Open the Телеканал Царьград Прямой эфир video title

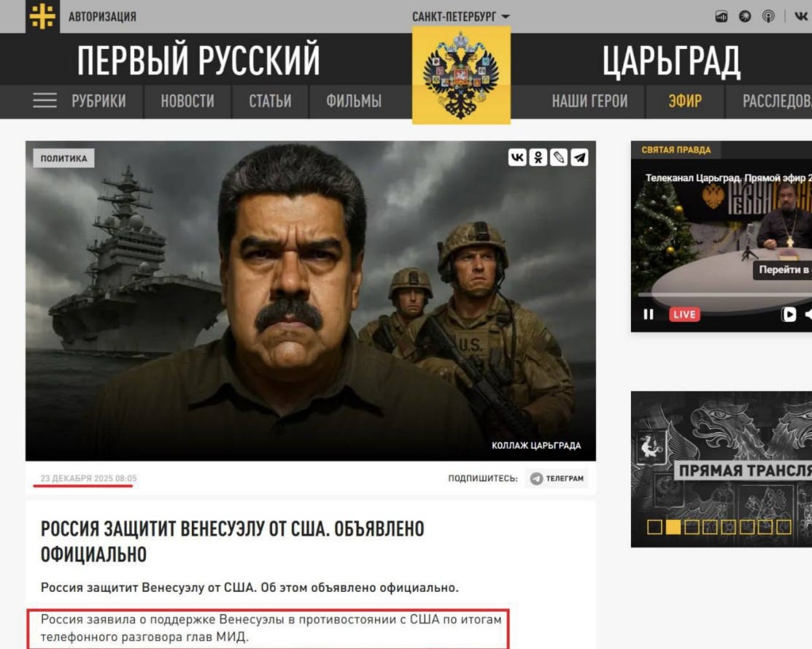pyautogui.click(x=728, y=178)
